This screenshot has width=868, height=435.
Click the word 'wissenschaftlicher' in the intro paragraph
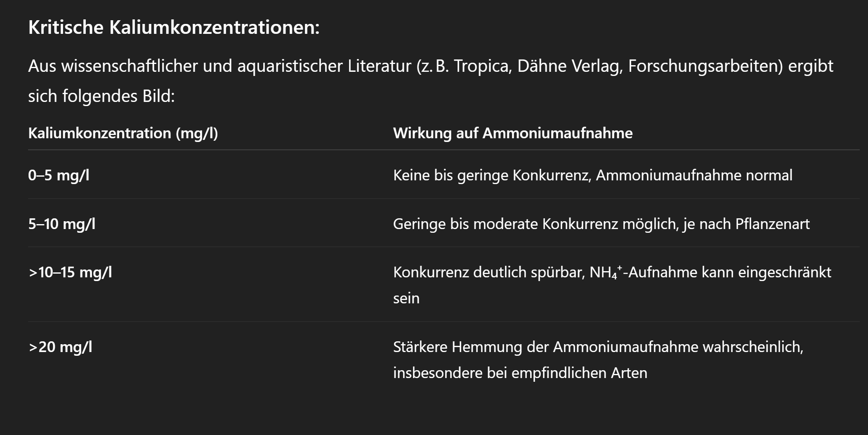pos(130,66)
